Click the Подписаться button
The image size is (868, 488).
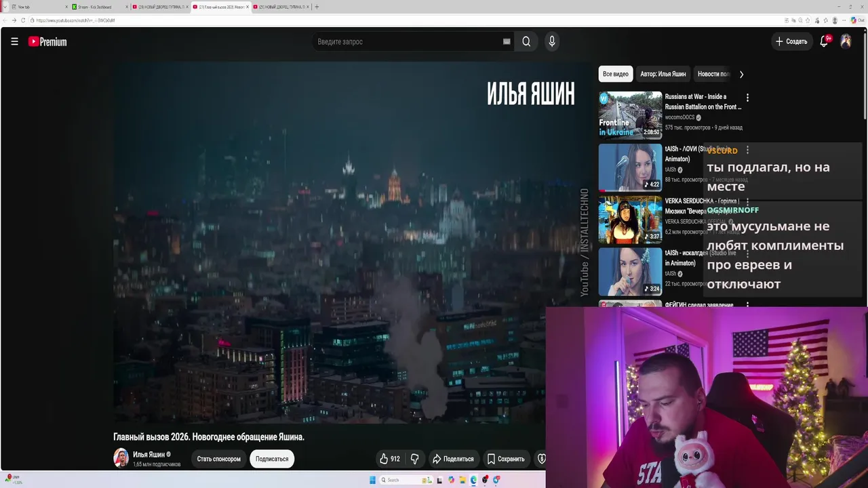[272, 459]
